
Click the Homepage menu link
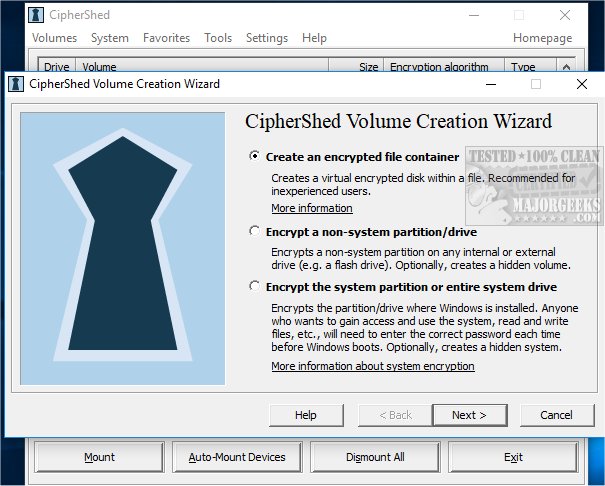click(x=543, y=38)
